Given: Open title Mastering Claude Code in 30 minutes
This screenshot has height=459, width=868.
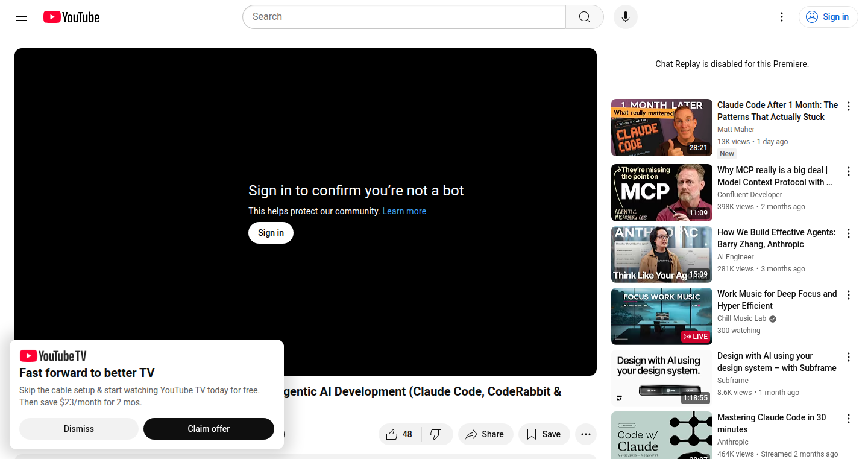Looking at the screenshot, I should [x=772, y=423].
